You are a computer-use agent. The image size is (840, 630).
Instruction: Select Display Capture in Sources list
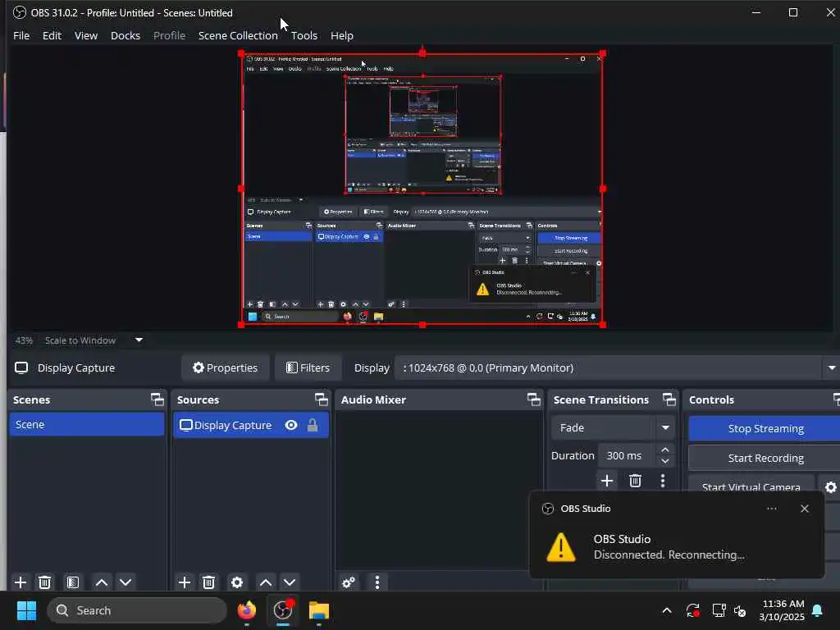(251, 426)
